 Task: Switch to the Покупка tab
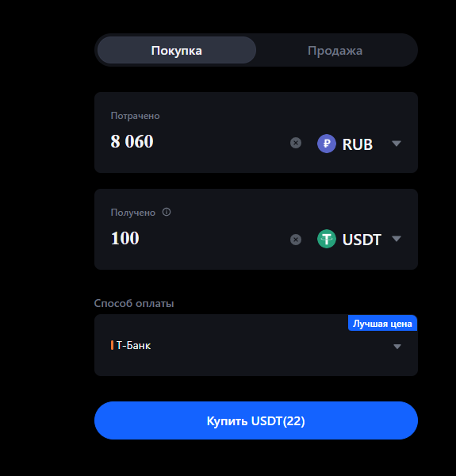point(177,51)
